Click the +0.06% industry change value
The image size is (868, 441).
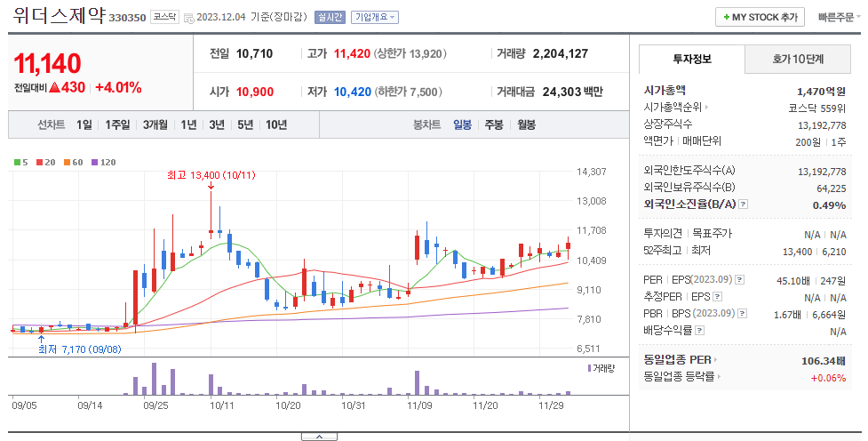click(x=828, y=378)
